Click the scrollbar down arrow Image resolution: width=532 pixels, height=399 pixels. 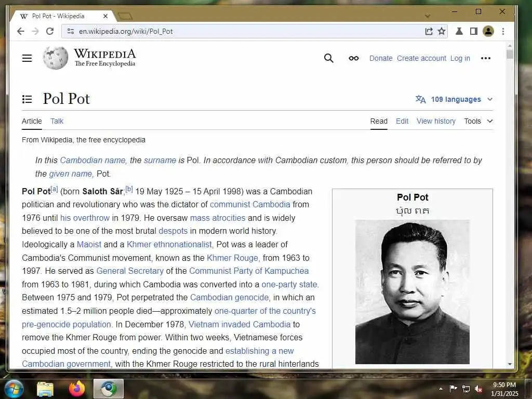tap(510, 364)
